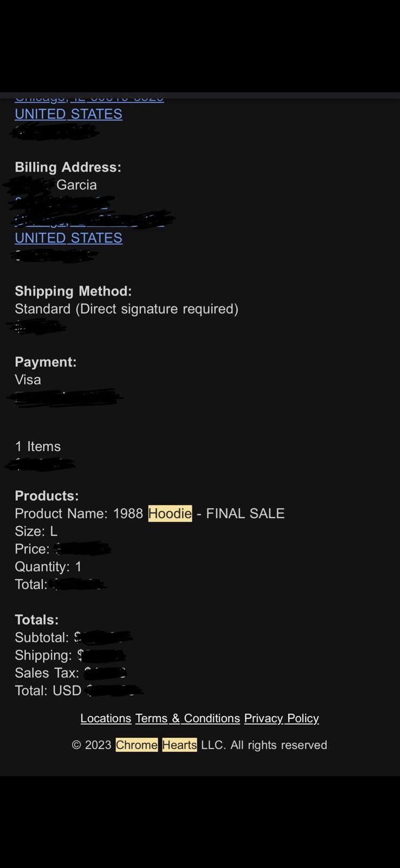Viewport: 400px width, 868px height.
Task: Click the 1 Items count text
Action: pyautogui.click(x=37, y=446)
